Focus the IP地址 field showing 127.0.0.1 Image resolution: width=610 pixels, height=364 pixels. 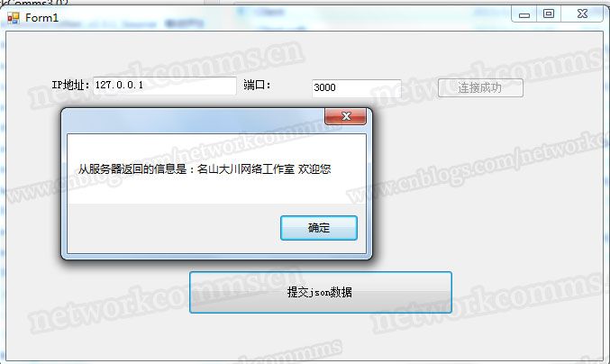pyautogui.click(x=165, y=86)
